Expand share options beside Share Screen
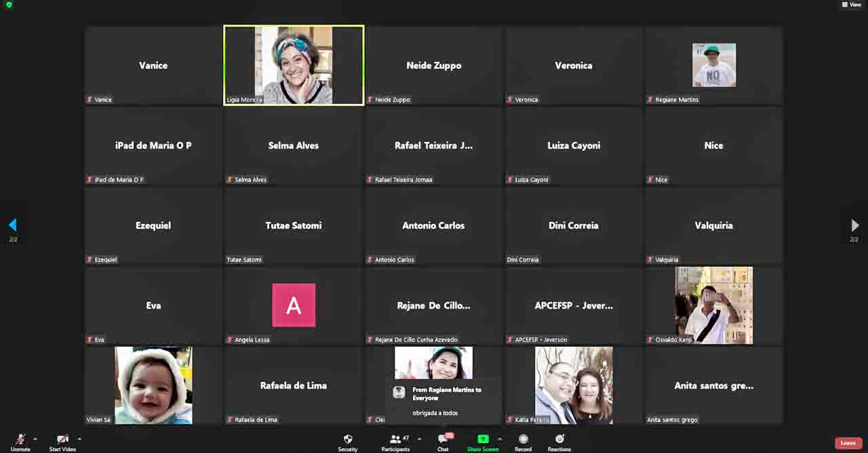Image resolution: width=868 pixels, height=453 pixels. [500, 439]
